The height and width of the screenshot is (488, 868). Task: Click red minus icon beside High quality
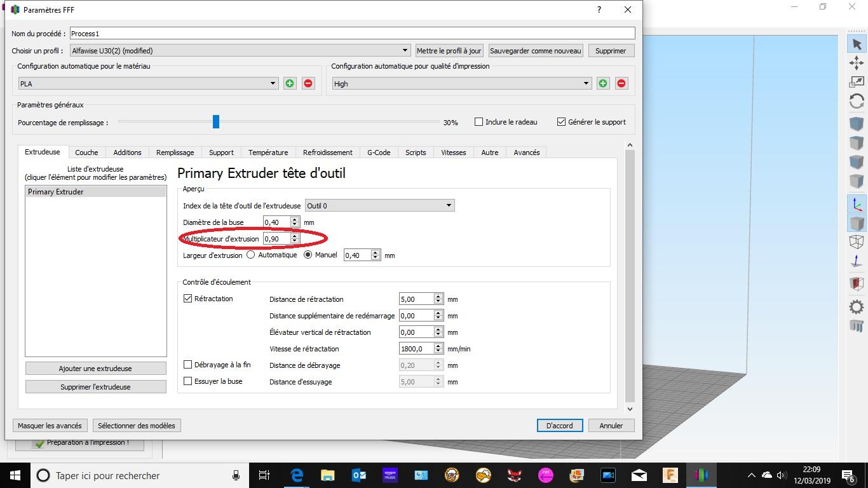(x=621, y=83)
